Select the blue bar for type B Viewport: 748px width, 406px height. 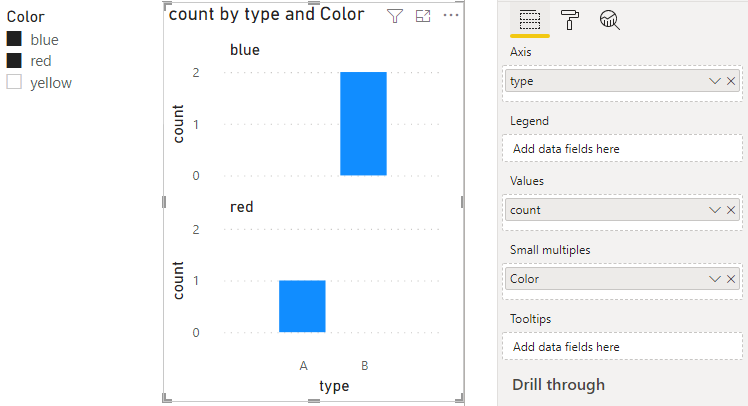click(363, 124)
